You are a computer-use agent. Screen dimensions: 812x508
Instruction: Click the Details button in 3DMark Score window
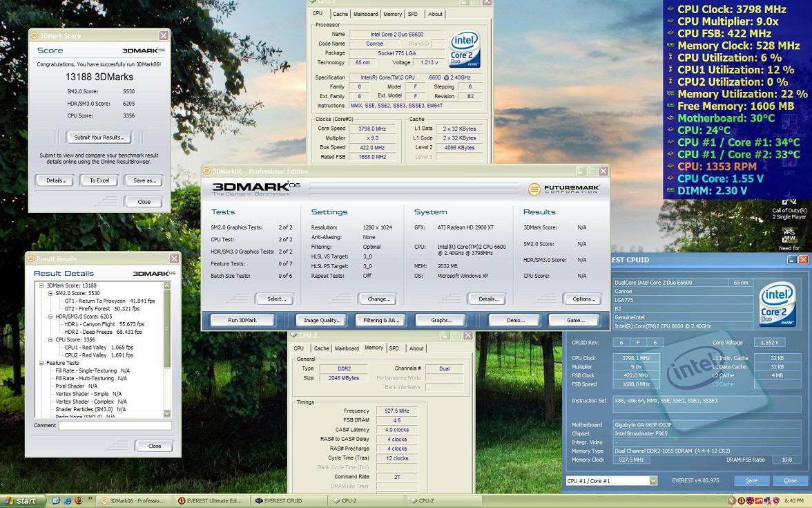[x=56, y=180]
